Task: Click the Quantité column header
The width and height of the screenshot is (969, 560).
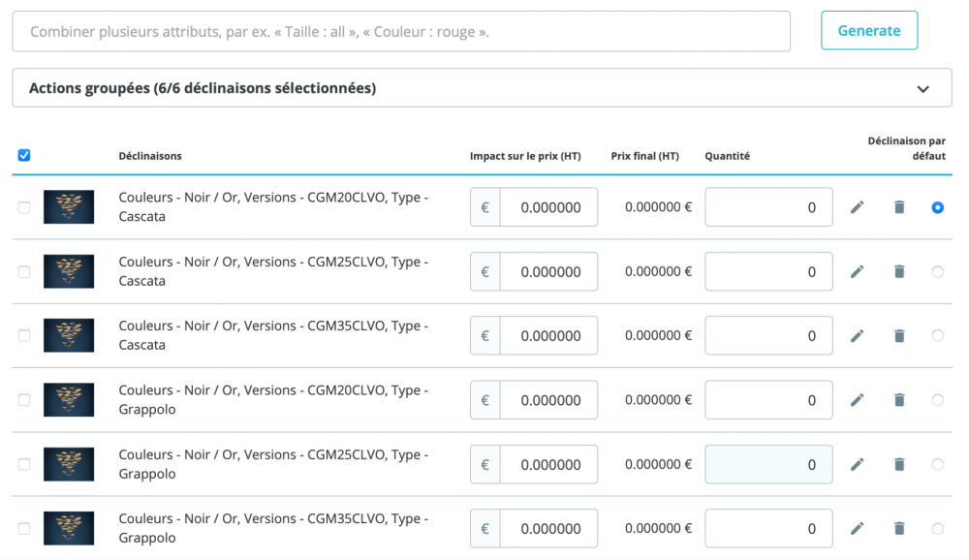Action: [728, 156]
